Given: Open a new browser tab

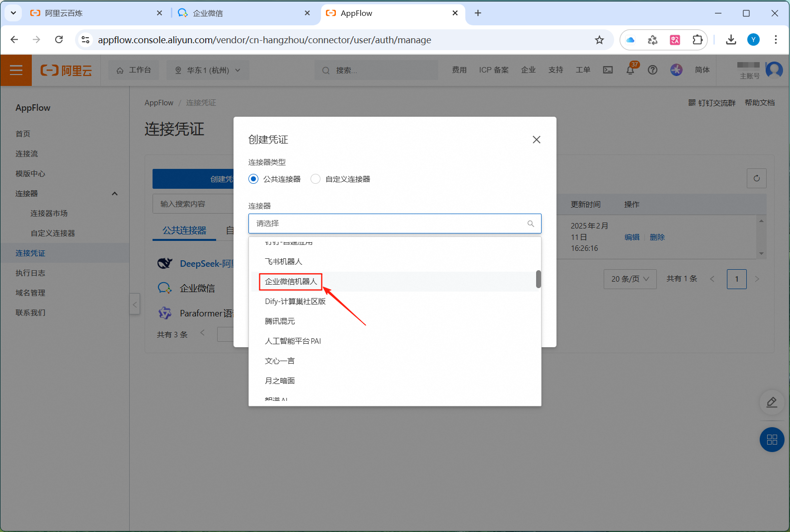Looking at the screenshot, I should click(478, 13).
